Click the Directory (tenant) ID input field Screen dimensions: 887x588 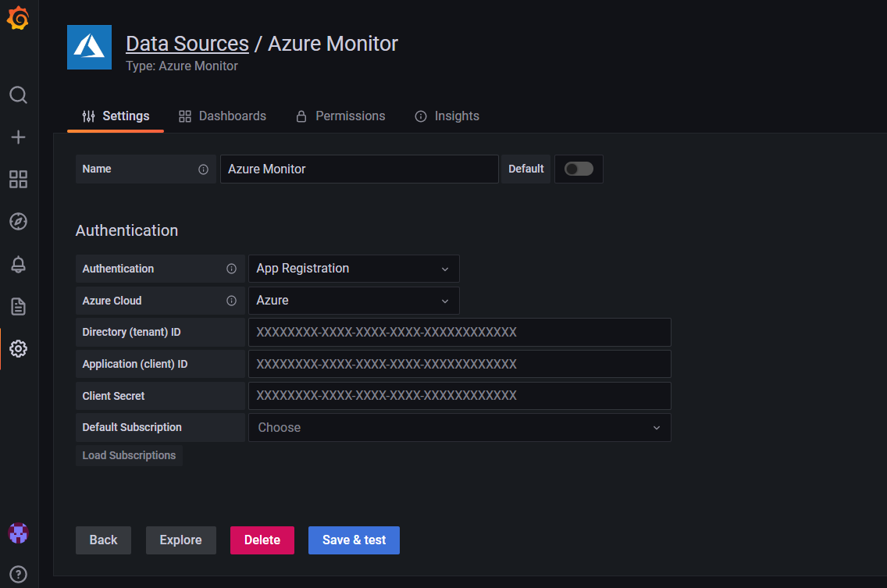pos(459,332)
